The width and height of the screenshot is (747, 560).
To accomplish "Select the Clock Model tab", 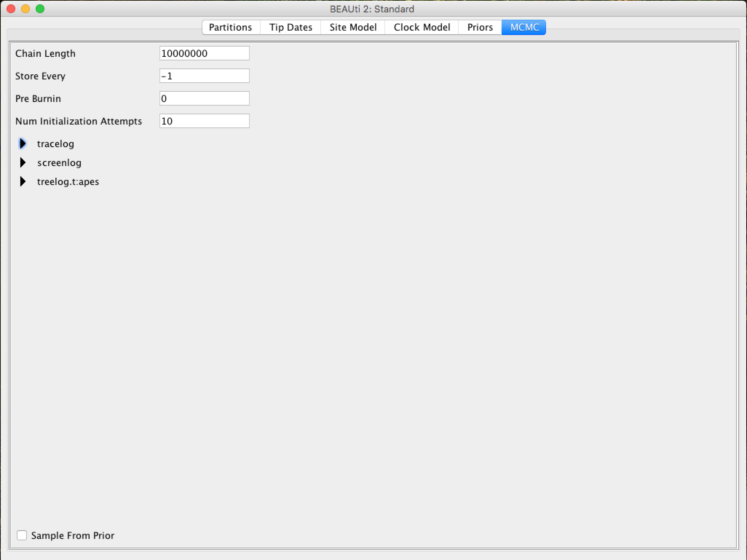I will click(x=422, y=27).
